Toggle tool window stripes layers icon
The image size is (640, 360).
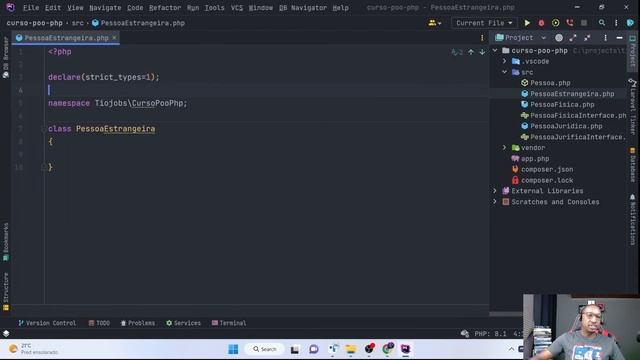(6, 334)
